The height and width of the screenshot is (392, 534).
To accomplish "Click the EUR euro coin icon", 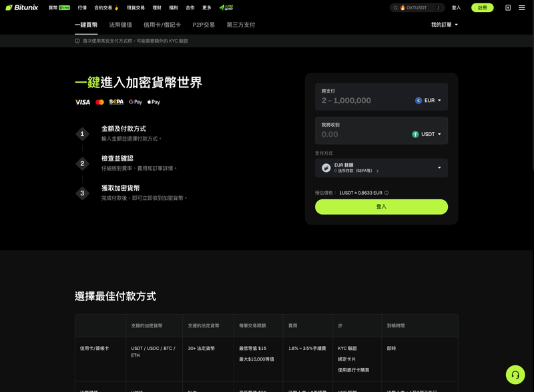I will (419, 101).
